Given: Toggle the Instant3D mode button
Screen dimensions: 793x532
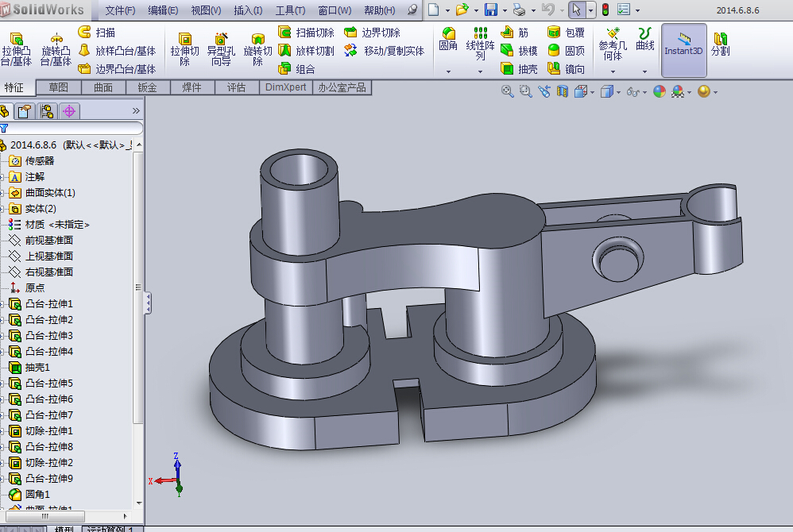Looking at the screenshot, I should pos(683,44).
